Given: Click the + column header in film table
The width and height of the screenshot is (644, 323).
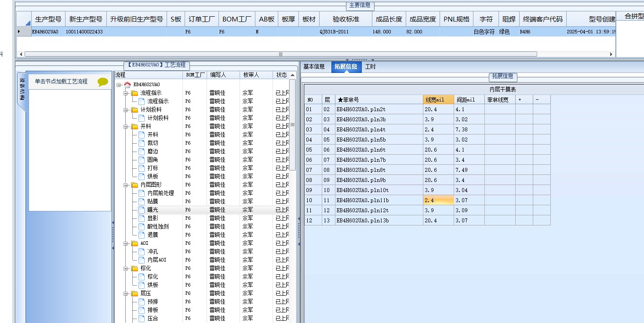Looking at the screenshot, I should tap(524, 100).
